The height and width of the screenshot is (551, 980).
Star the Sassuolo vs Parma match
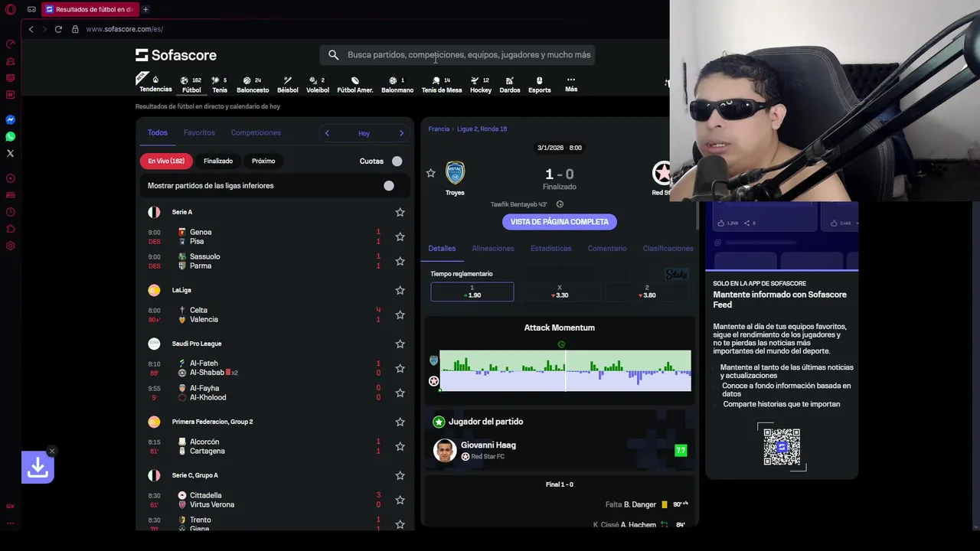click(x=400, y=261)
